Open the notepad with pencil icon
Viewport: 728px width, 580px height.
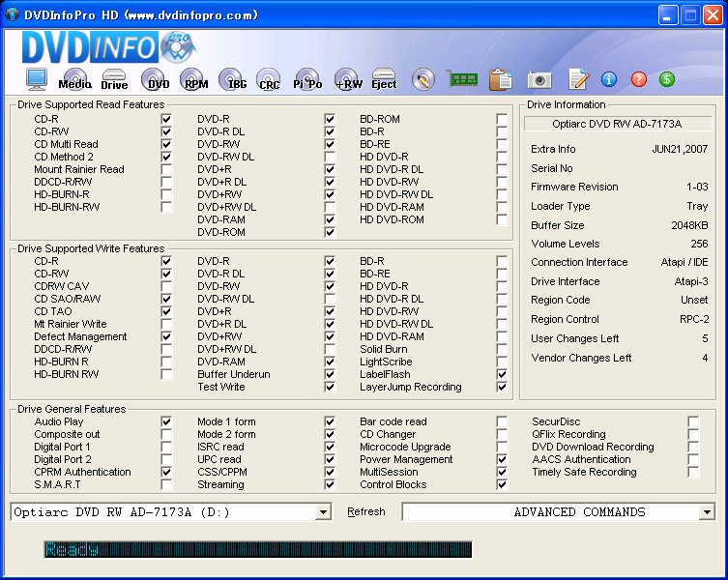(578, 79)
